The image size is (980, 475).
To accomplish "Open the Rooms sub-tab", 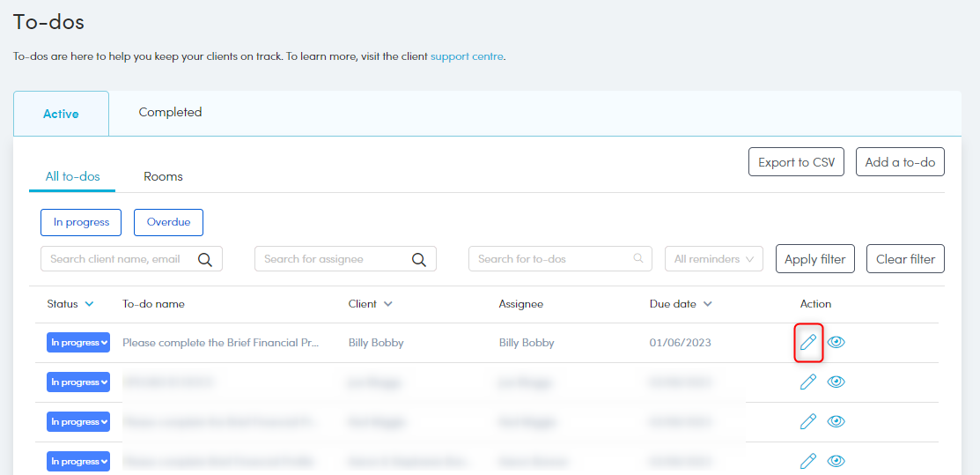I will tap(163, 176).
